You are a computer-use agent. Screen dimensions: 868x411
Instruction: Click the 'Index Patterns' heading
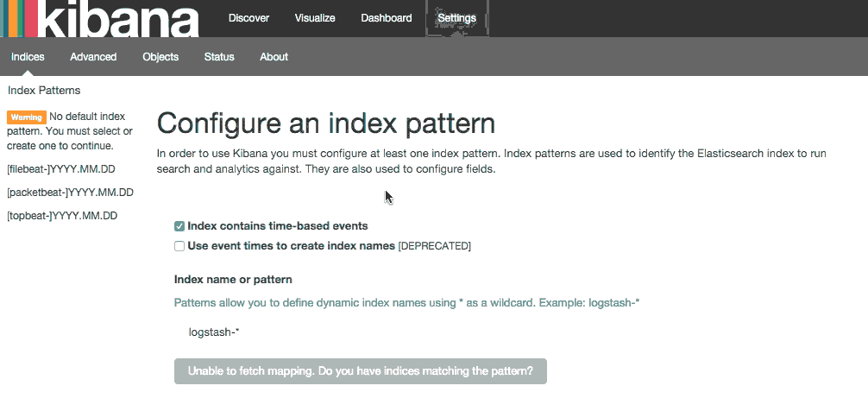pyautogui.click(x=44, y=91)
